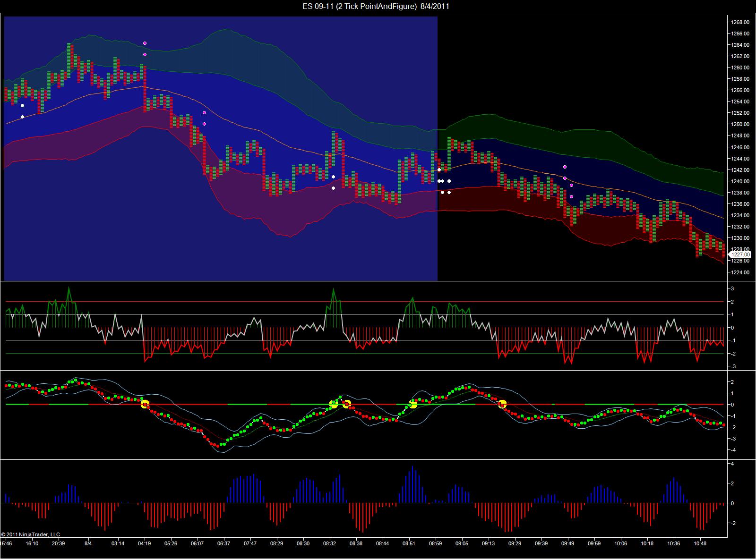Click the 1232.00 price axis label
This screenshot has width=756, height=559.
740,227
